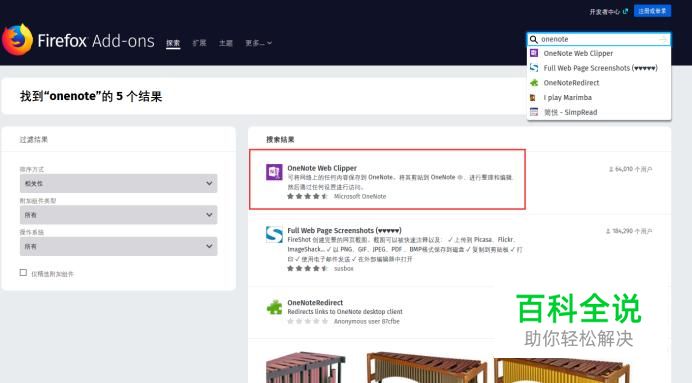Click the 过滤结果 heading

click(34, 139)
